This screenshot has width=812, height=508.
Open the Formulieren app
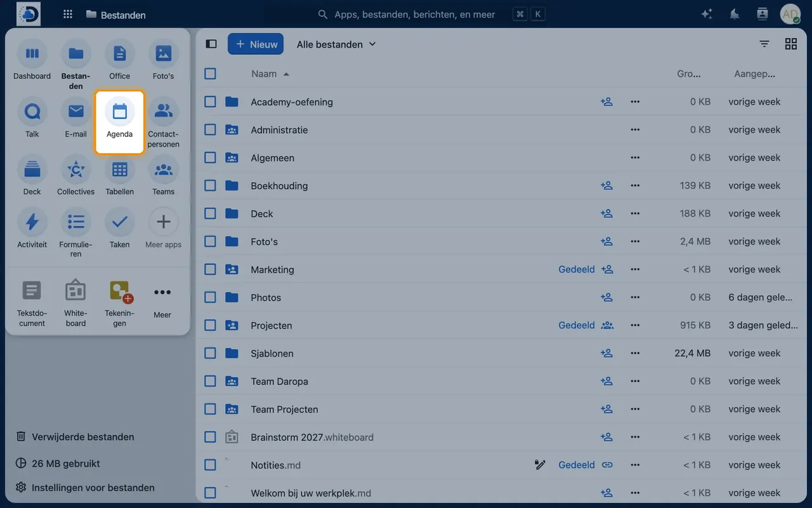pyautogui.click(x=75, y=233)
